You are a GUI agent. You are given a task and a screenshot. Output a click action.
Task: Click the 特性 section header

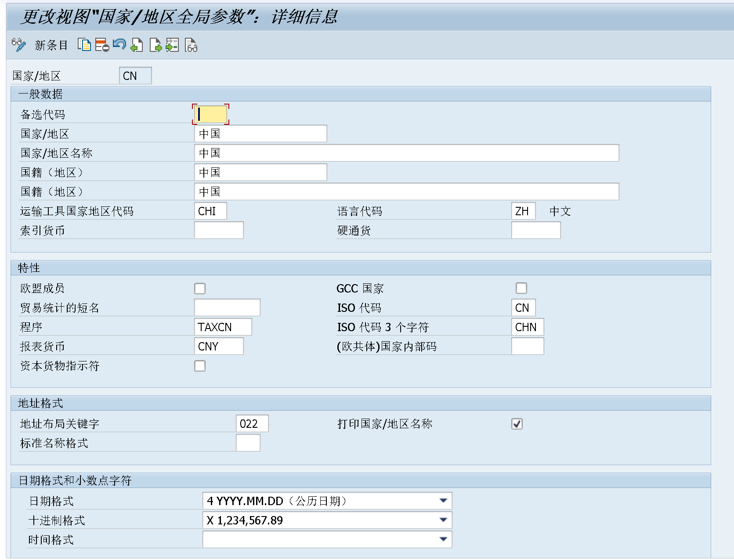click(x=361, y=268)
